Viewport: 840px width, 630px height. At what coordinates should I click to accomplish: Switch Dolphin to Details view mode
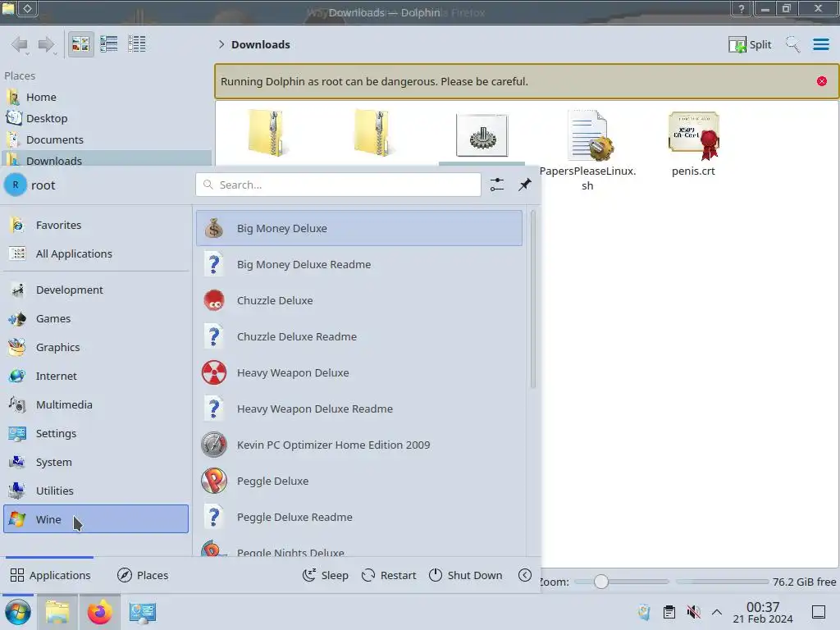pyautogui.click(x=137, y=44)
